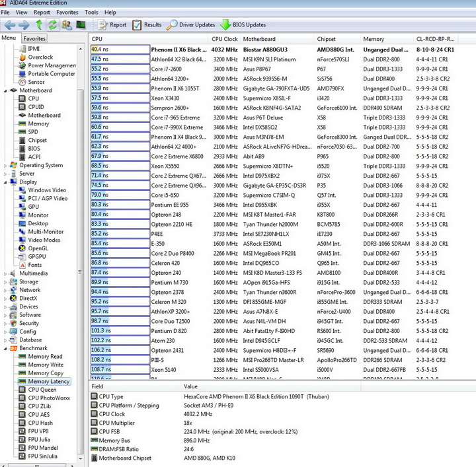
Task: Sort by the CPU Clock column header
Action: 225,39
